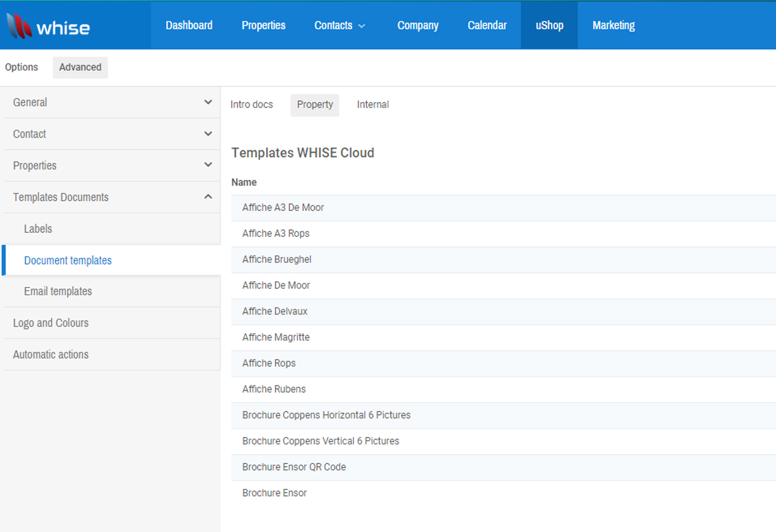Viewport: 776px width, 532px height.
Task: Expand the Contact section chevron
Action: tap(208, 134)
